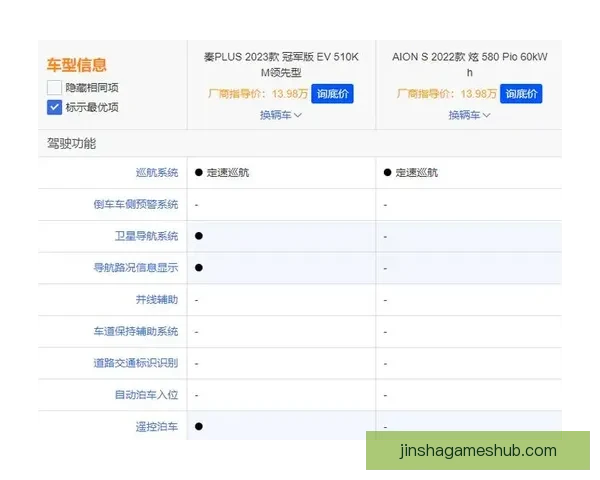Open the 导航路况信息显示 link
This screenshot has width=600, height=480.
[x=136, y=268]
